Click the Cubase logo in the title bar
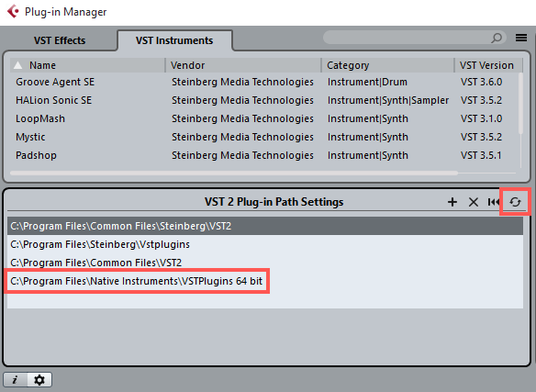The height and width of the screenshot is (392, 536). point(13,11)
